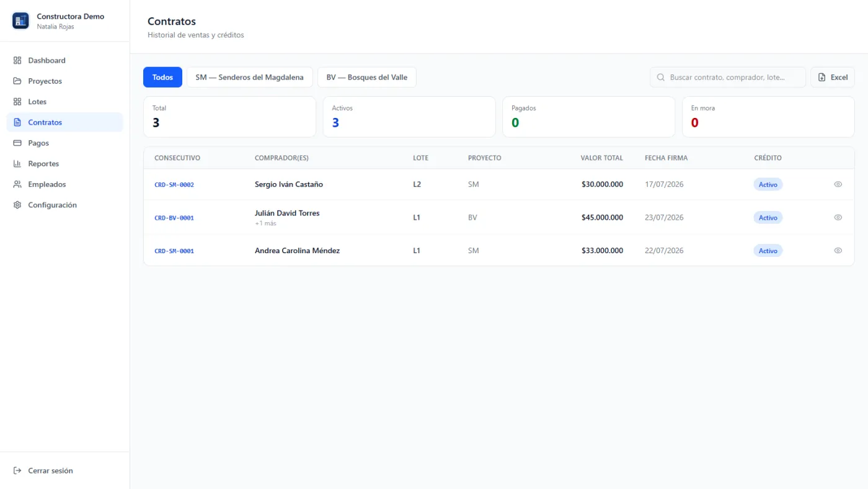Viewport: 868px width, 489px height.
Task: Click the VALOR TOTAL column header
Action: [x=601, y=158]
